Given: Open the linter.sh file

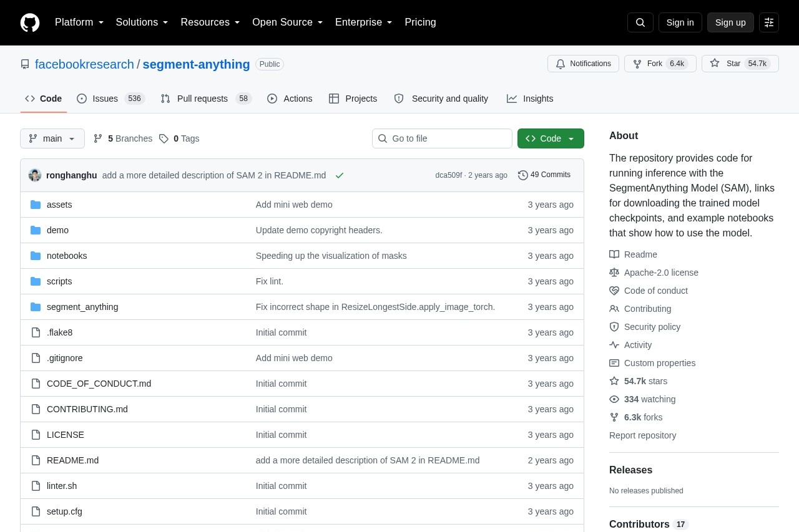Looking at the screenshot, I should click(62, 486).
